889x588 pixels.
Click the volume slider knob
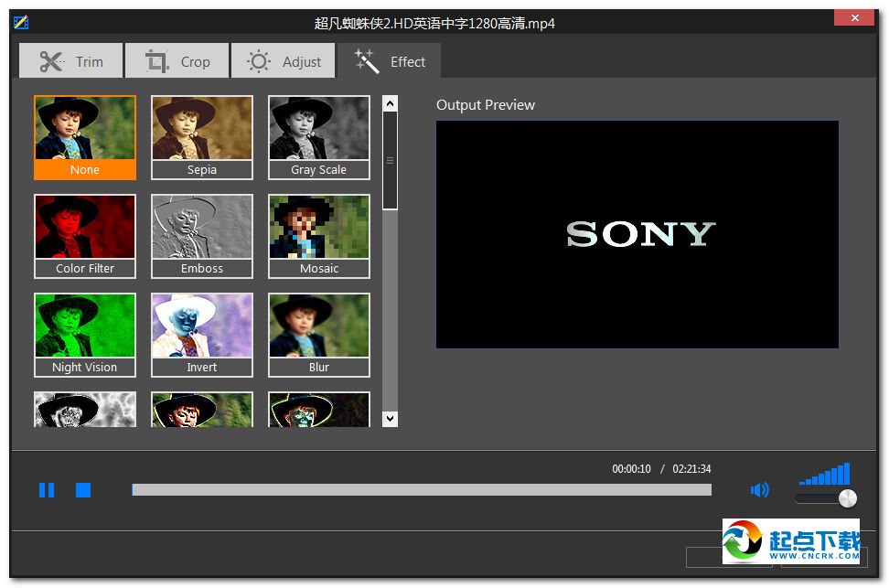click(848, 498)
